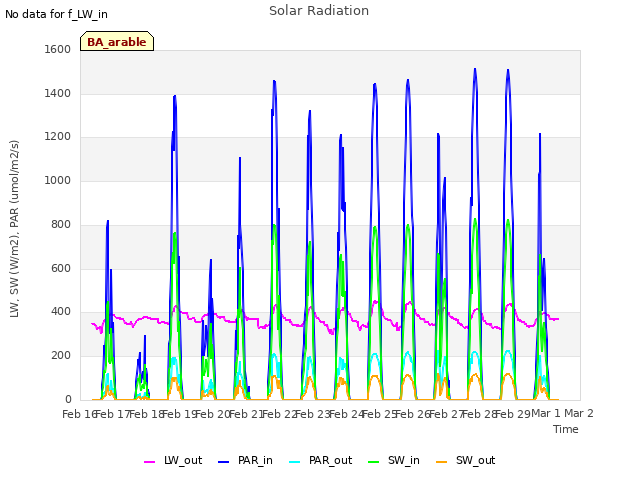Click the SW_in legend entry
This screenshot has width=640, height=480.
(394, 461)
